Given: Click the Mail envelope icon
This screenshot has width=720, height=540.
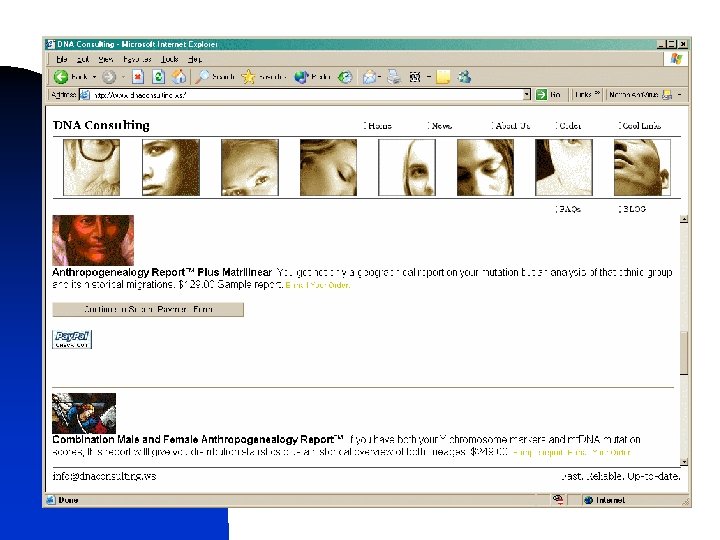Looking at the screenshot, I should coord(369,77).
